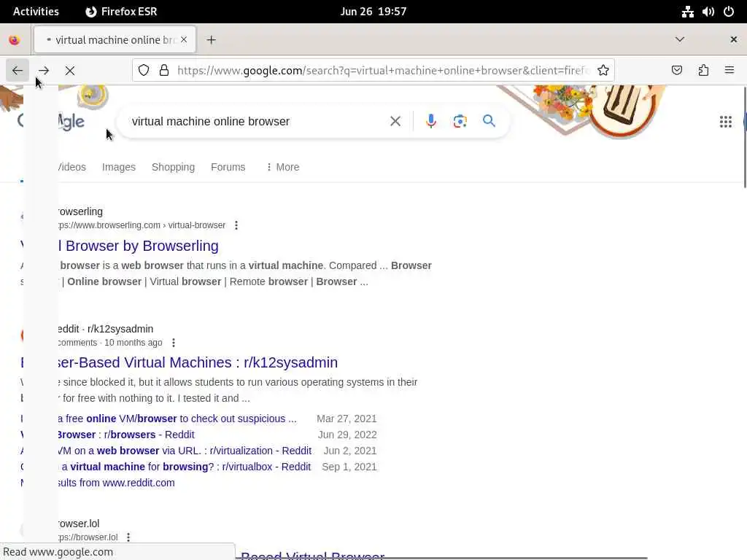Click the voice search microphone icon
Image resolution: width=747 pixels, height=560 pixels.
click(x=430, y=122)
